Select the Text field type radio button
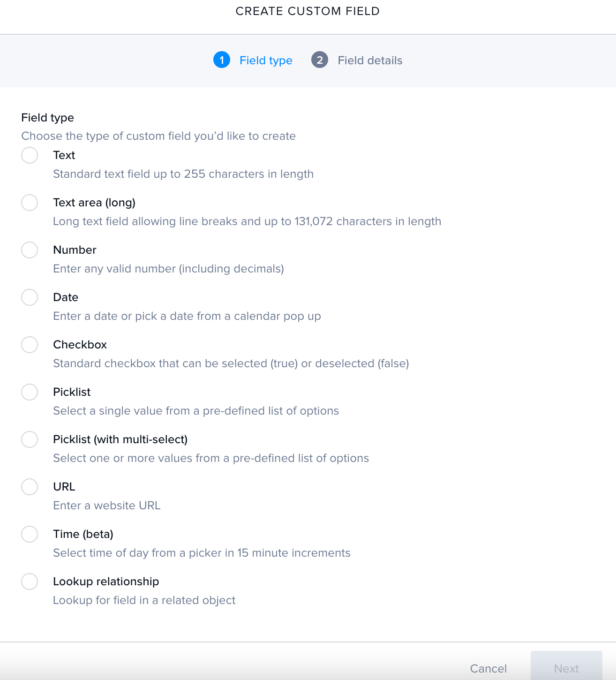Image resolution: width=616 pixels, height=680 pixels. [x=30, y=155]
